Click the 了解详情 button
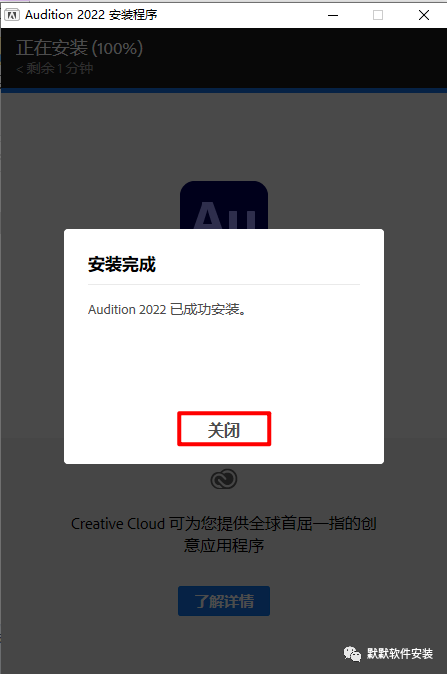Viewport: 447px width, 674px height. point(224,601)
